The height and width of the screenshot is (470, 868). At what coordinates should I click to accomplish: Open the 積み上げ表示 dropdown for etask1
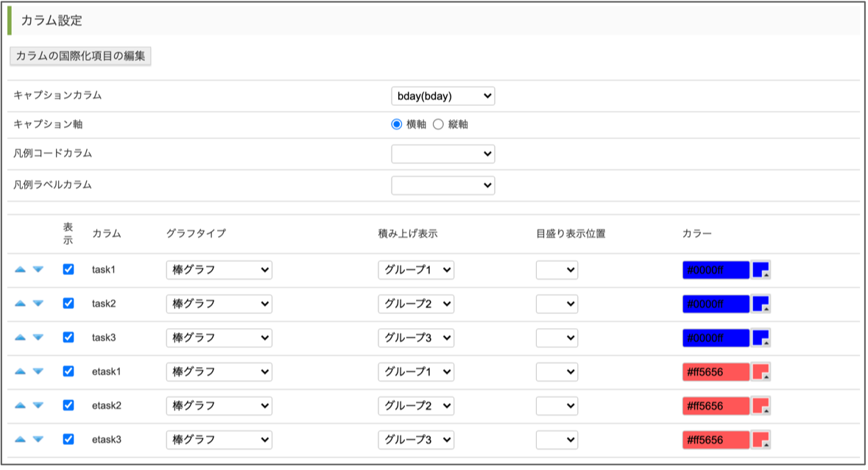point(415,371)
